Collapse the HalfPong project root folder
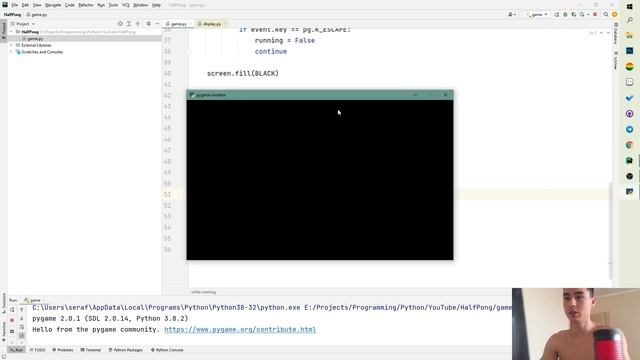Image resolution: width=640 pixels, height=360 pixels. point(11,31)
